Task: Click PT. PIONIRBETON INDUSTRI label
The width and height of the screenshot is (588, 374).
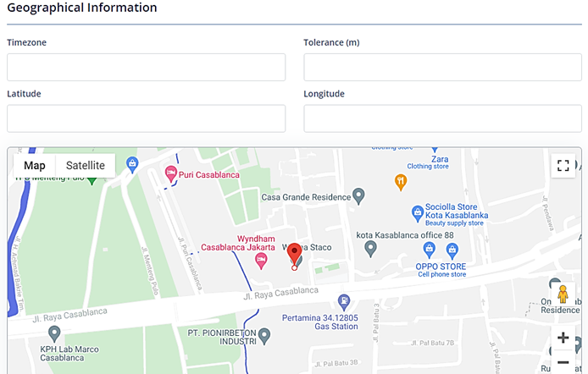Action: tap(222, 337)
